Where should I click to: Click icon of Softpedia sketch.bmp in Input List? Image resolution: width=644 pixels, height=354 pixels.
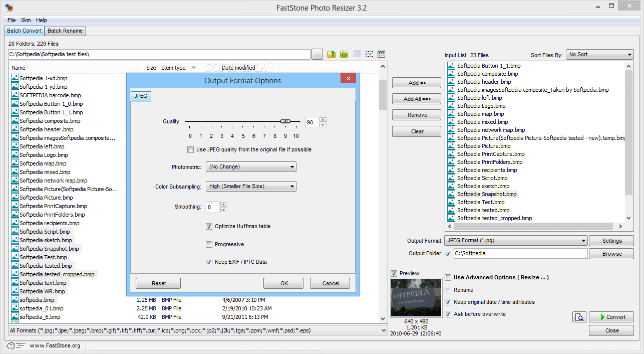pos(451,186)
